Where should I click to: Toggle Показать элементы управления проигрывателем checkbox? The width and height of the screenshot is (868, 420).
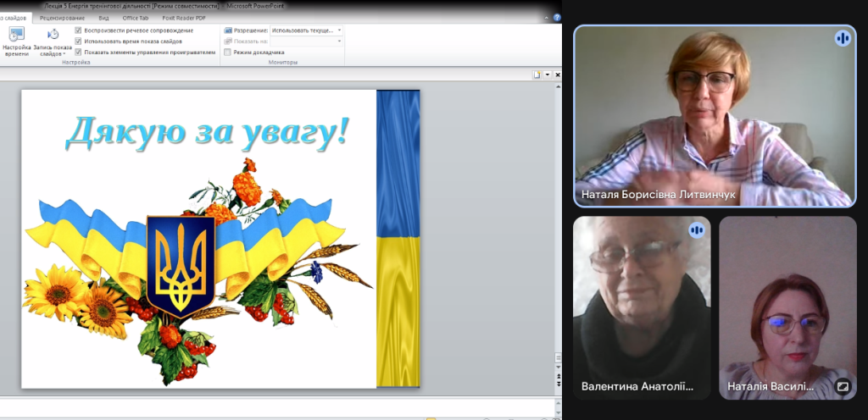[79, 52]
